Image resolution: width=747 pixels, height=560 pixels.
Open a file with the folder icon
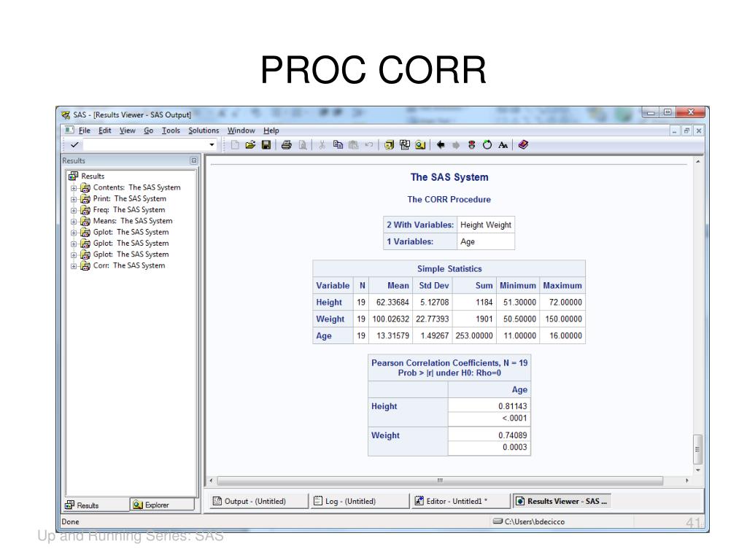(x=250, y=145)
